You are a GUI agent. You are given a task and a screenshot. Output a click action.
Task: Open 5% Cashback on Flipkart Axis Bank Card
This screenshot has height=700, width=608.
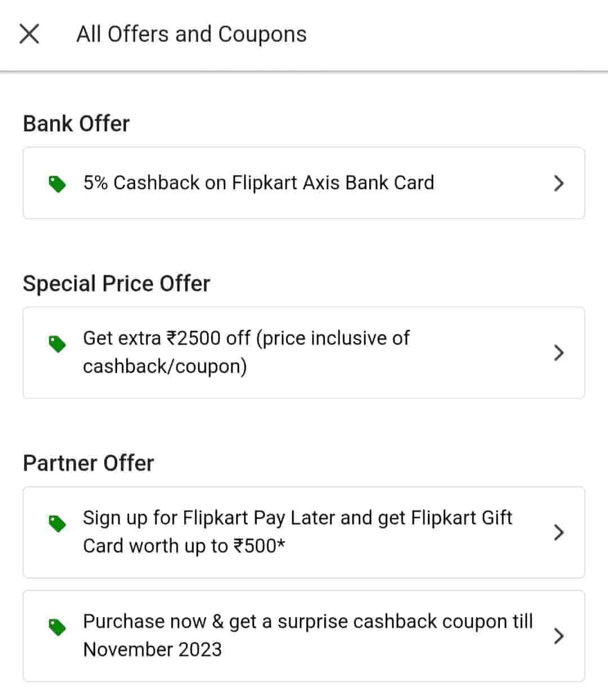(x=258, y=183)
